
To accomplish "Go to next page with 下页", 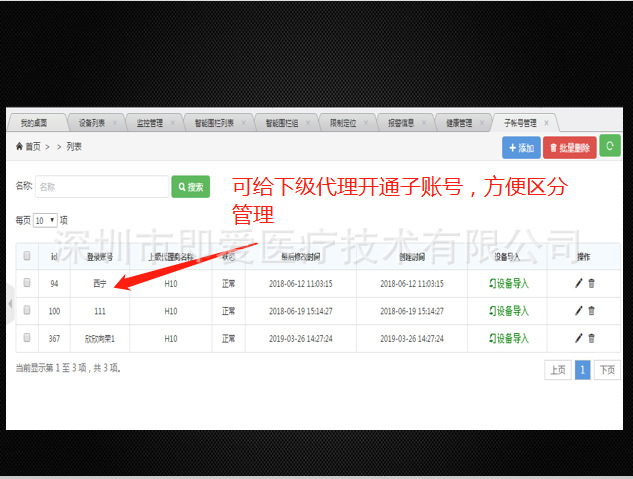I will pos(607,370).
